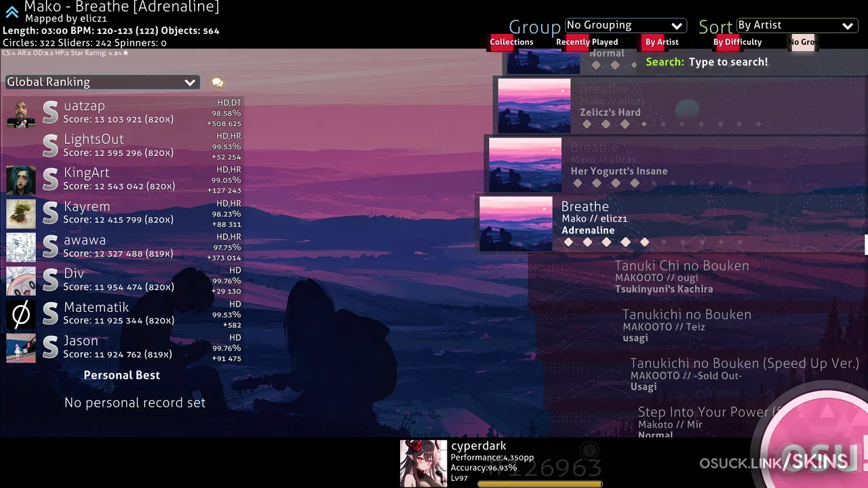Click the Performance:4,350pp stat

pyautogui.click(x=492, y=457)
